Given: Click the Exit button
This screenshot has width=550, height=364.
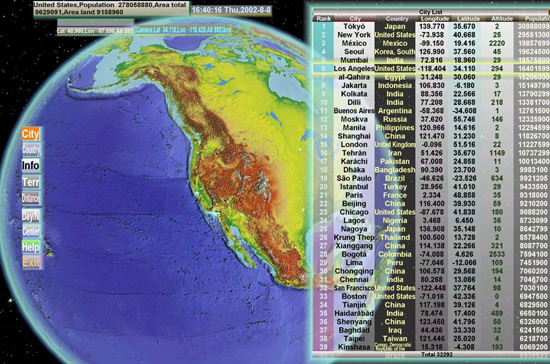Looking at the screenshot, I should [x=31, y=262].
